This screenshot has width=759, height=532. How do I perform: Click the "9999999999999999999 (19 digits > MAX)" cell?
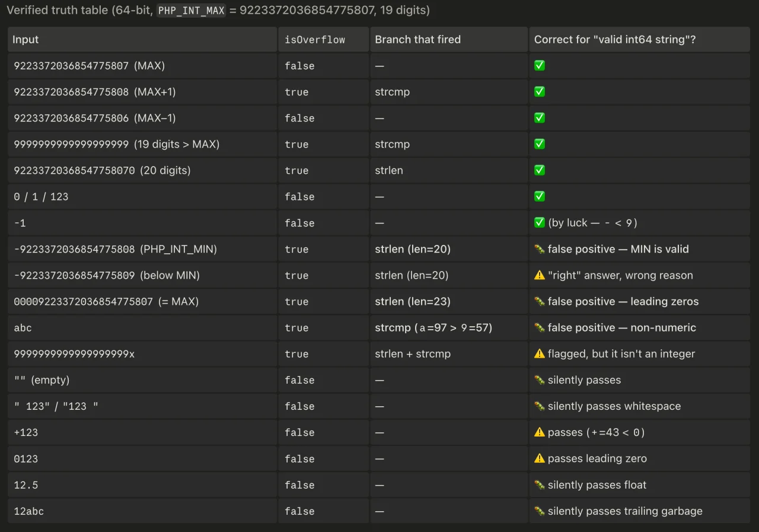coord(142,144)
